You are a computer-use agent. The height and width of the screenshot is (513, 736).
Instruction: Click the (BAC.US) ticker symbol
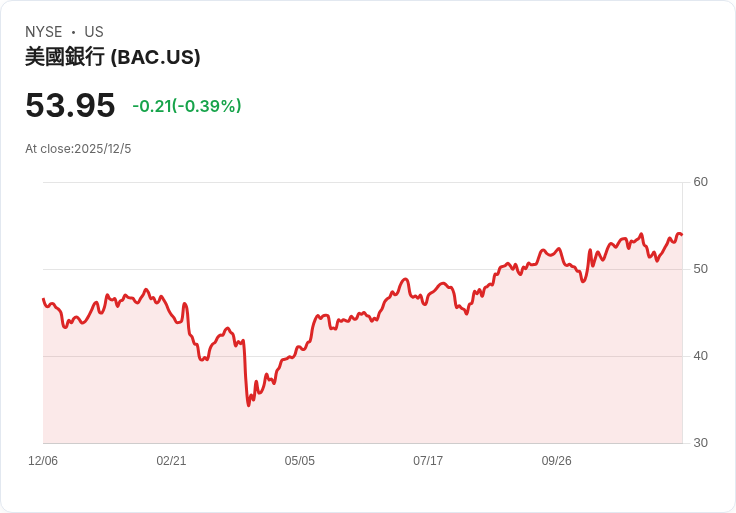click(x=155, y=58)
